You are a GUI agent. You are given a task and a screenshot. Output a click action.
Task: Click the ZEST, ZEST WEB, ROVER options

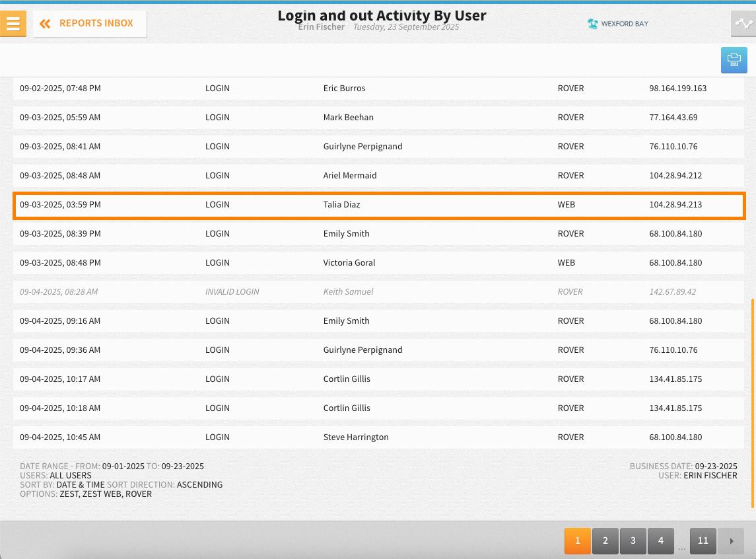pos(106,494)
